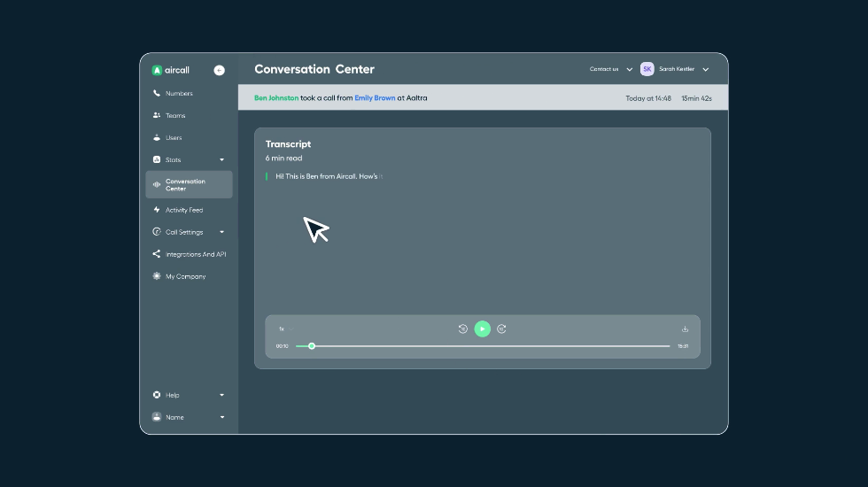Viewport: 868px width, 487px height.
Task: Download the call recording
Action: coord(685,329)
